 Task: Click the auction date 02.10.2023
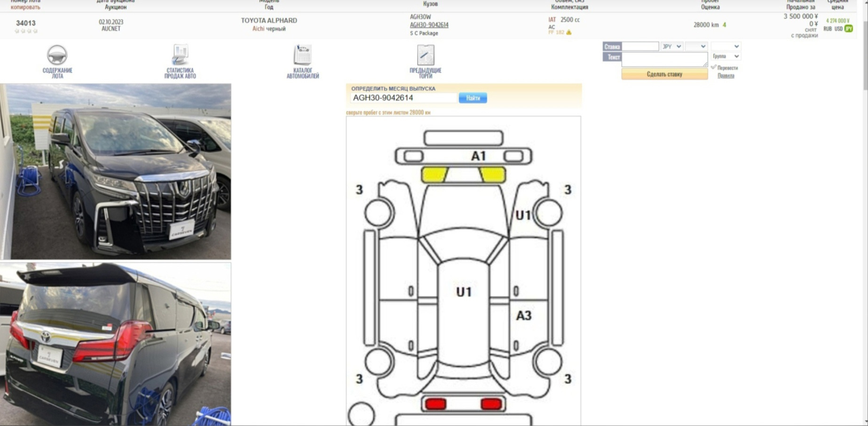tap(111, 22)
